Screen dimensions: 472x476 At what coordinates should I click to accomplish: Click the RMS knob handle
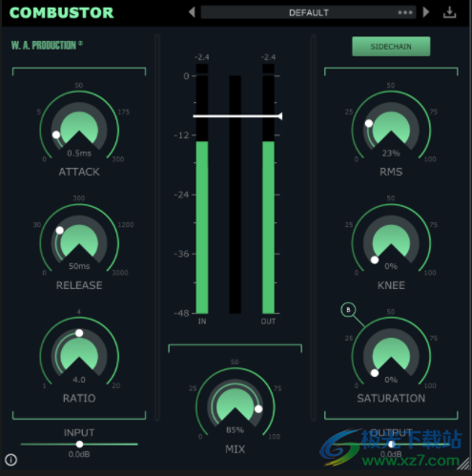(369, 123)
